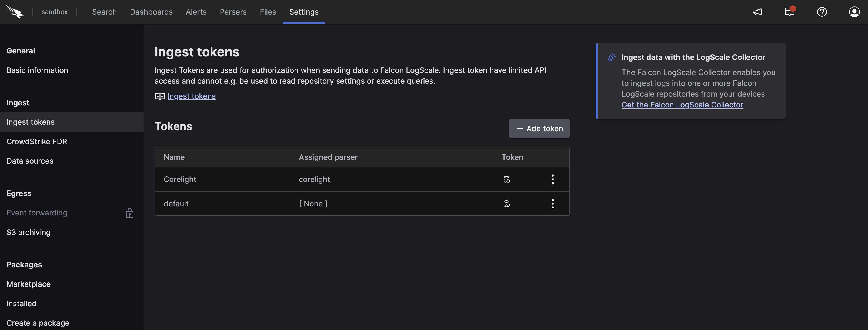Open Marketplace under Packages
This screenshot has width=868, height=330.
(29, 284)
